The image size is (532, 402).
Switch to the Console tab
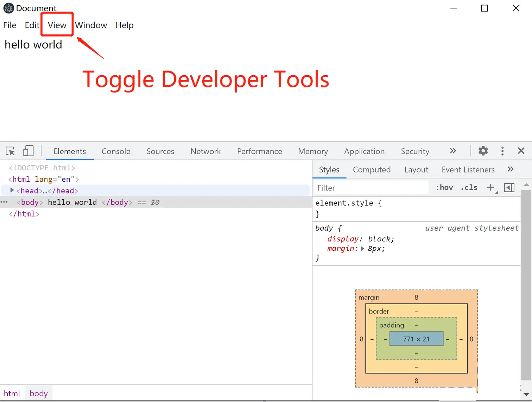pyautogui.click(x=116, y=151)
